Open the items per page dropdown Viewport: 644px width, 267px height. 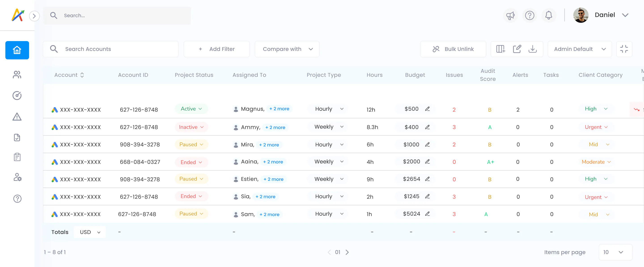coord(615,252)
